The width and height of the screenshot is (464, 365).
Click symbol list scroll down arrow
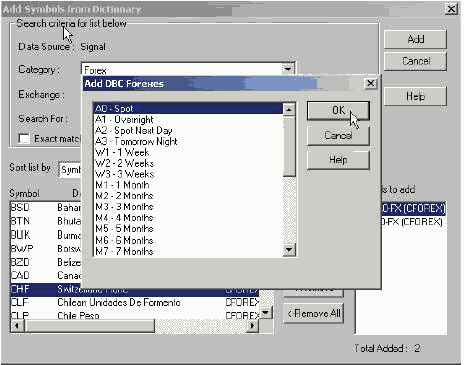click(x=266, y=313)
